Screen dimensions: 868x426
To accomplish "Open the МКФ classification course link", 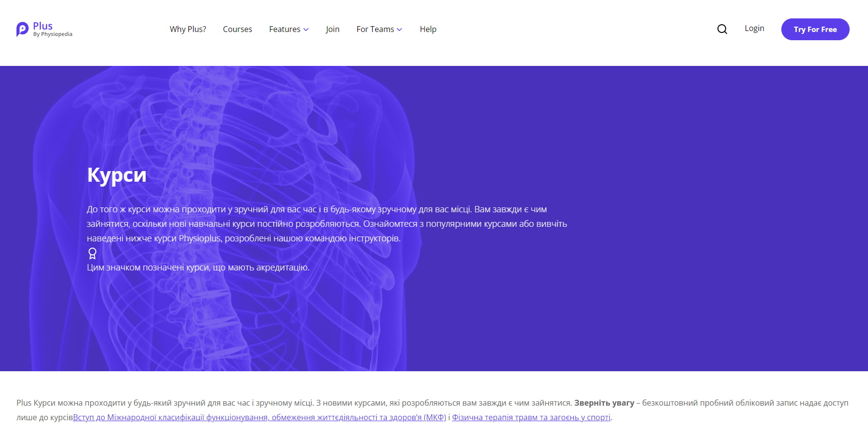I will click(259, 417).
